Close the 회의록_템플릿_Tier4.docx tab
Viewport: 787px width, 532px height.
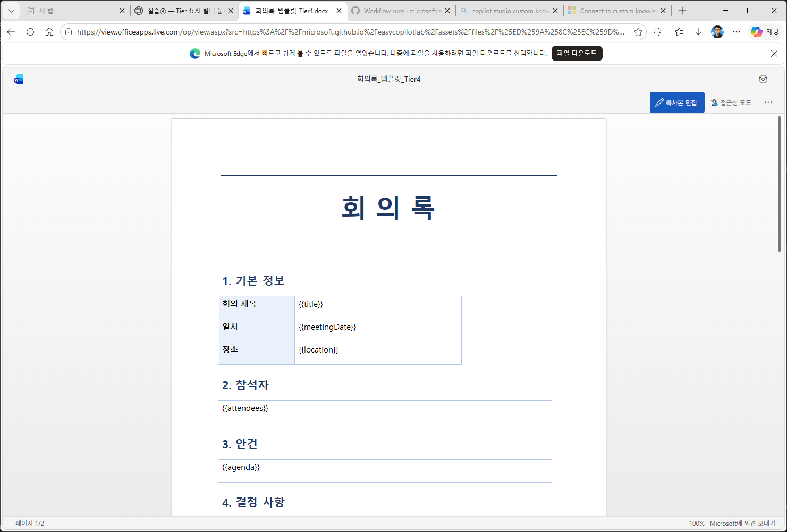[x=339, y=11]
